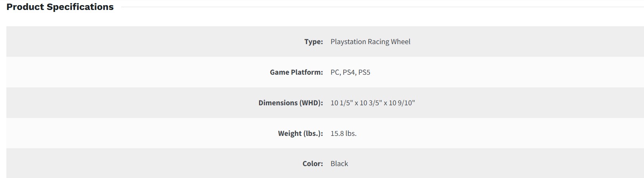Click the divider line beside Product Specifications

(x=381, y=7)
